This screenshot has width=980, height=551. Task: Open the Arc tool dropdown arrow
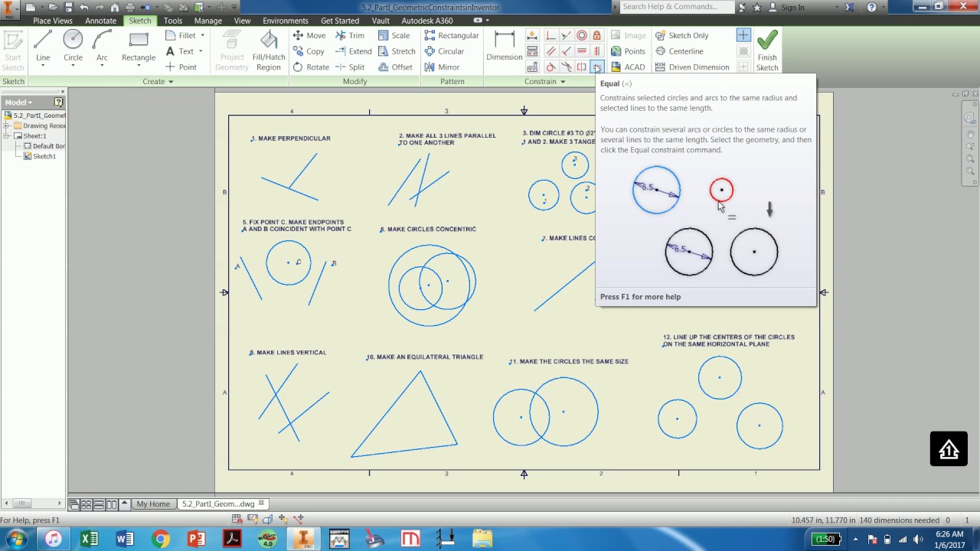(x=102, y=66)
